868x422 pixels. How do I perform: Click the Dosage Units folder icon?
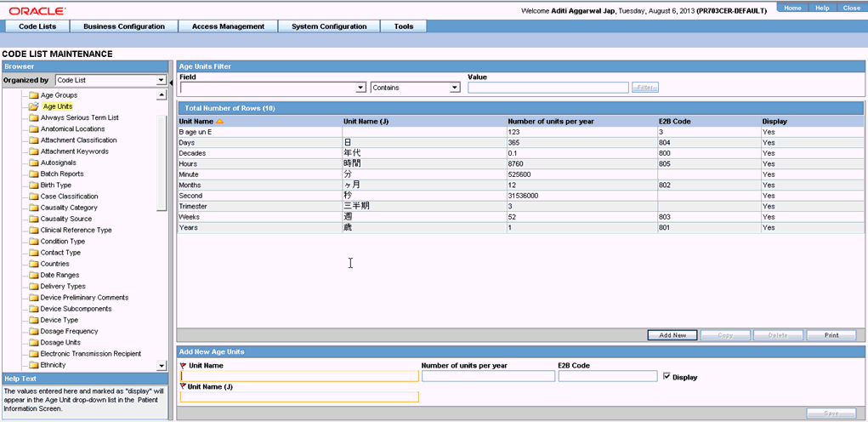coord(33,342)
